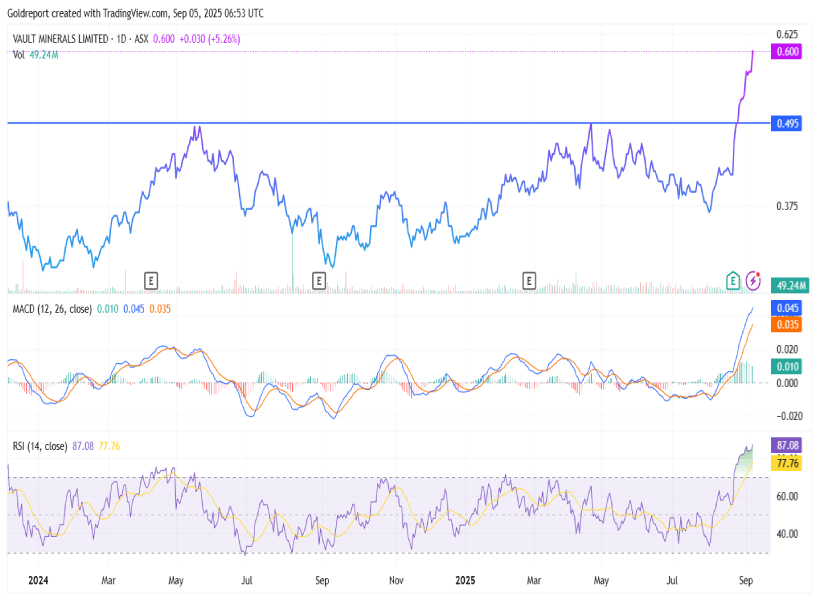Click the 2025 label on time axis

click(x=467, y=580)
